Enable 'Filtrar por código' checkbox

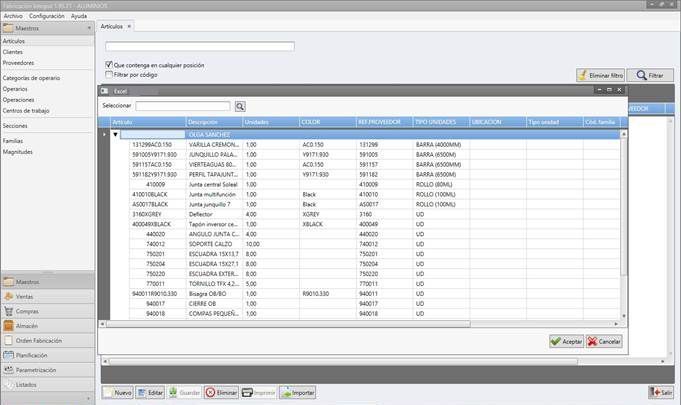pyautogui.click(x=109, y=75)
